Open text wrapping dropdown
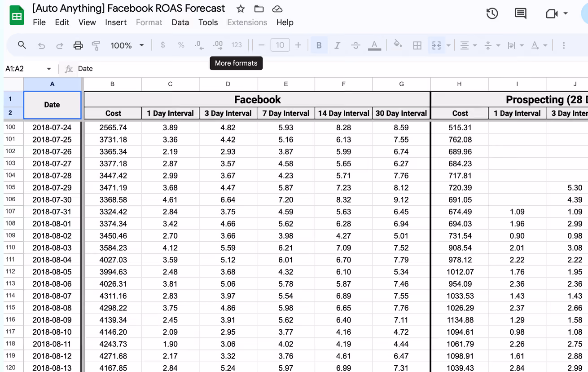 pyautogui.click(x=515, y=45)
